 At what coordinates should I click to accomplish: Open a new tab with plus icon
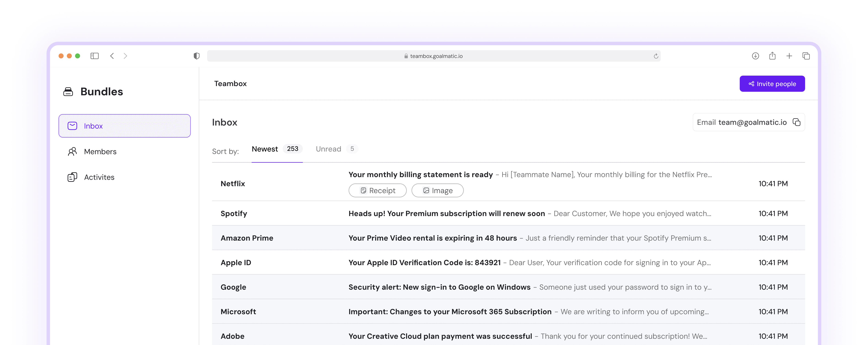[x=789, y=56]
